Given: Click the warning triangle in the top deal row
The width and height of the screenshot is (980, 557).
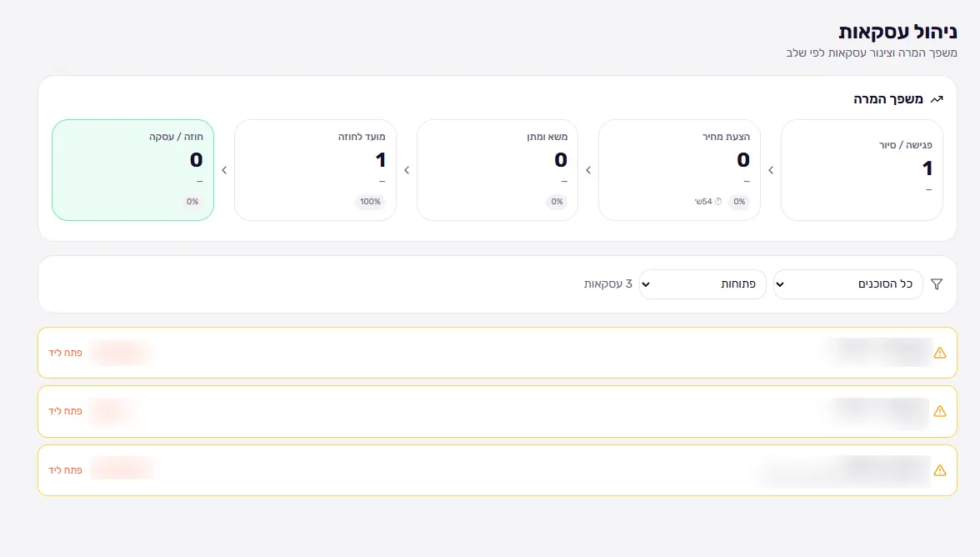Looking at the screenshot, I should [939, 354].
